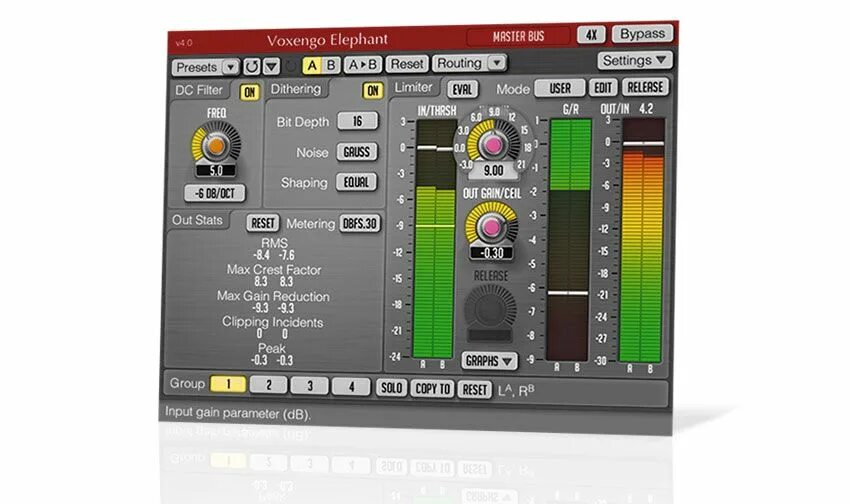Click the OUT GAIN/CEIL knob
Screen dimensions: 850x504
(492, 227)
